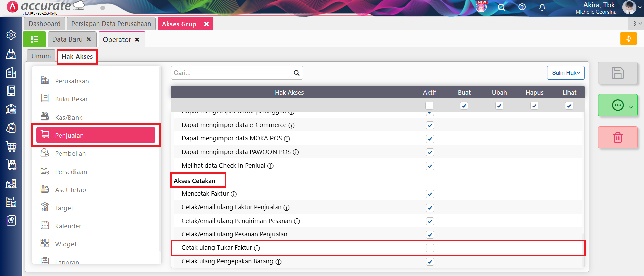Click the help question mark icon
644x276 pixels.
(x=522, y=7)
